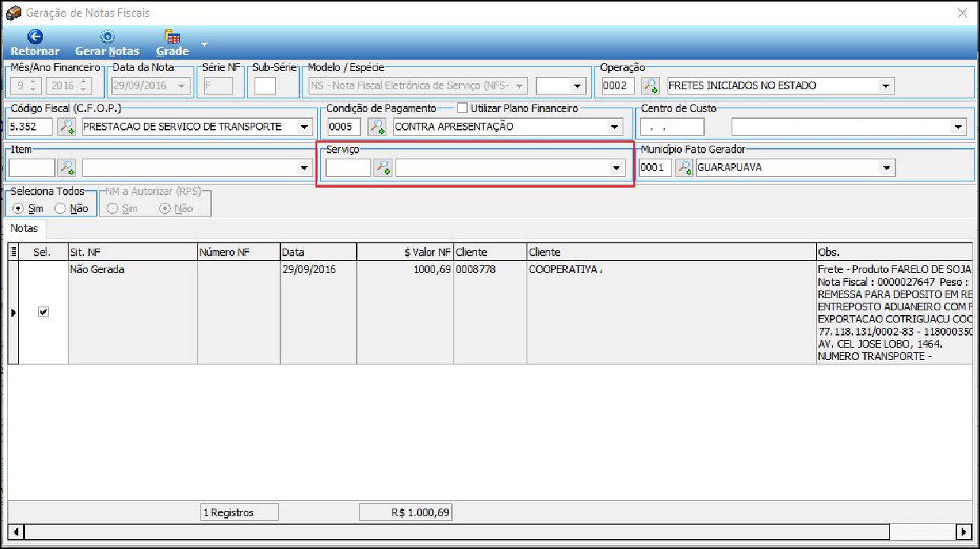Click the Município code field 0001

click(655, 168)
